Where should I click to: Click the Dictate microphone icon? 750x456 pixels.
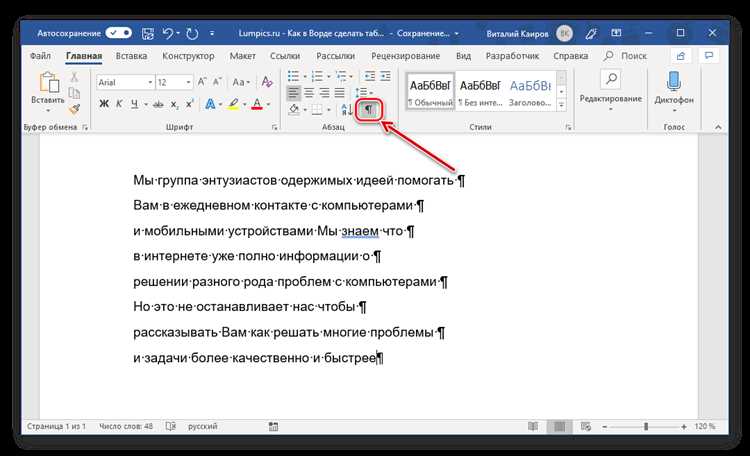pos(674,81)
